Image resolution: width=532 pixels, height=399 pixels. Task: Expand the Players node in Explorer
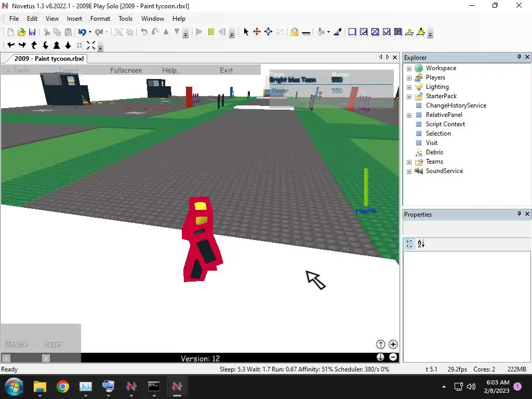[x=409, y=78]
